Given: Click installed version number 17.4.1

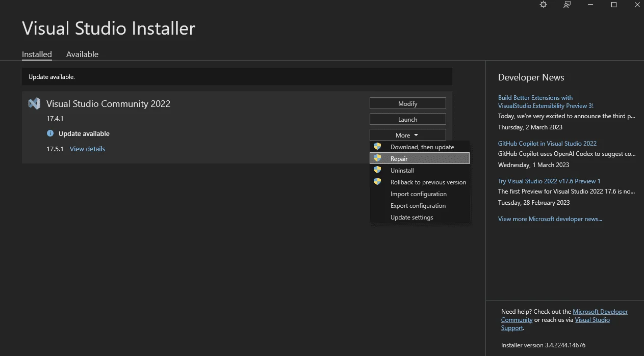Looking at the screenshot, I should pos(55,118).
